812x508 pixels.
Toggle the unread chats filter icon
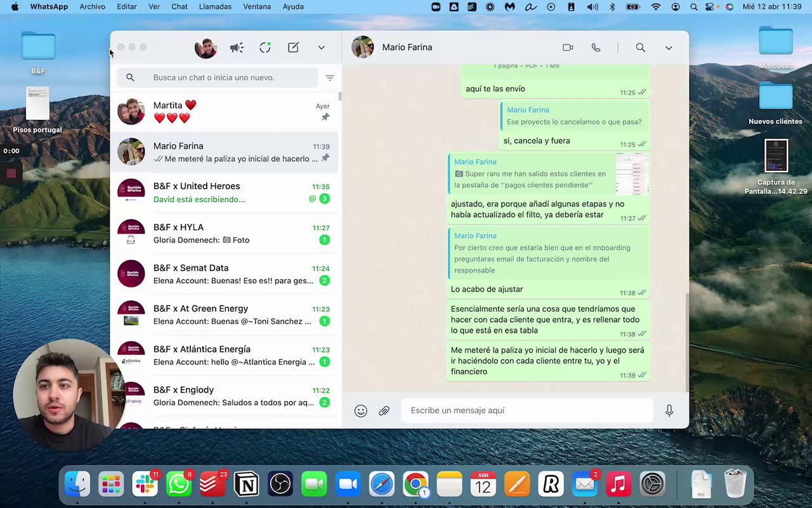[330, 77]
